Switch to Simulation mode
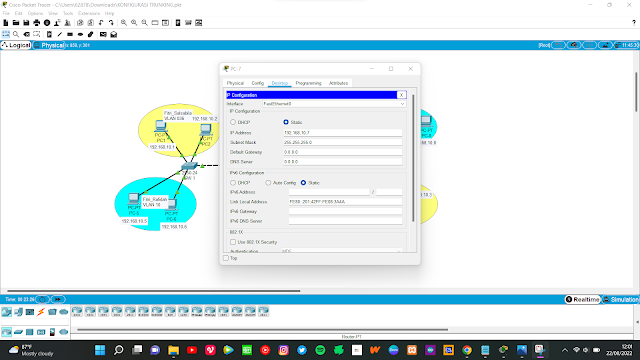Screen dimensions: 640x360 (x=620, y=300)
